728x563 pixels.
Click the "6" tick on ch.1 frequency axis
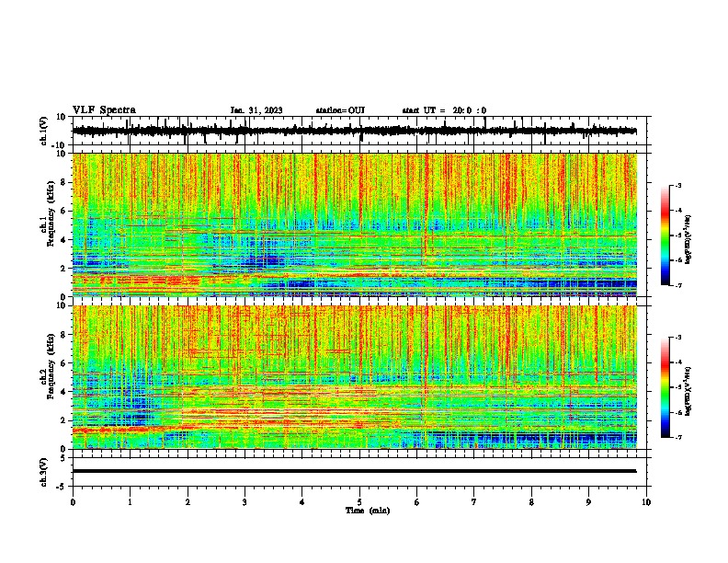click(63, 212)
